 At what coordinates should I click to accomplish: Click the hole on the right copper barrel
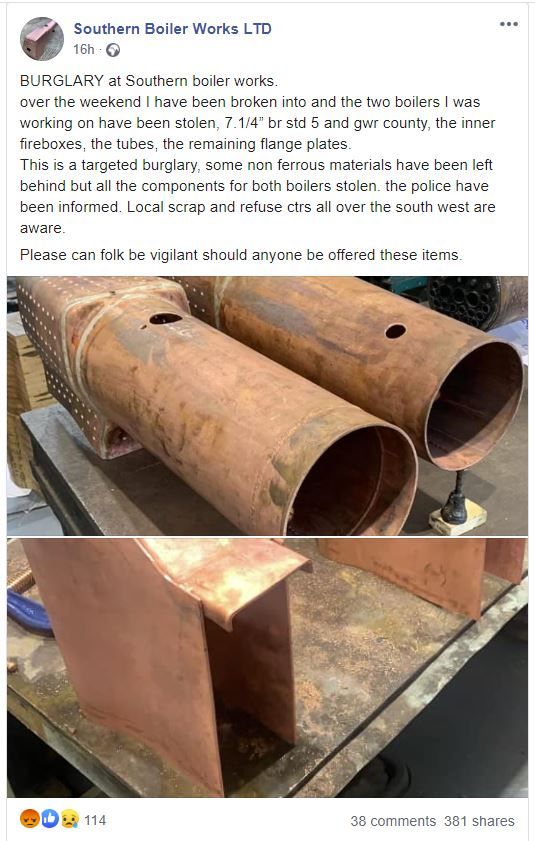pos(395,331)
